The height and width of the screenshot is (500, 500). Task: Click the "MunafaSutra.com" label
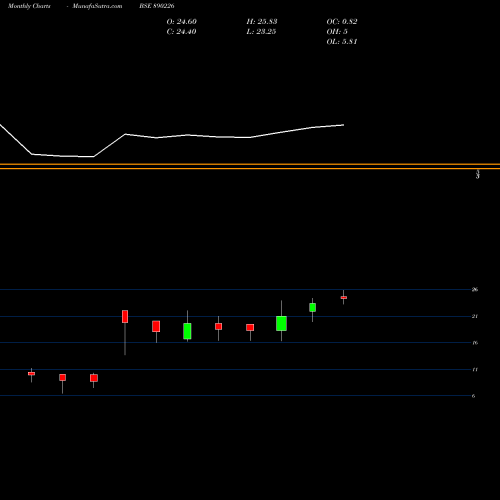pos(97,6)
